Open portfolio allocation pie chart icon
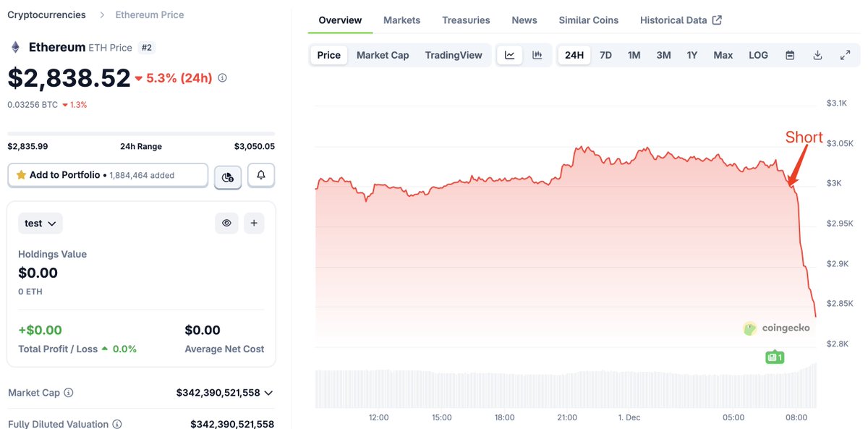 227,175
